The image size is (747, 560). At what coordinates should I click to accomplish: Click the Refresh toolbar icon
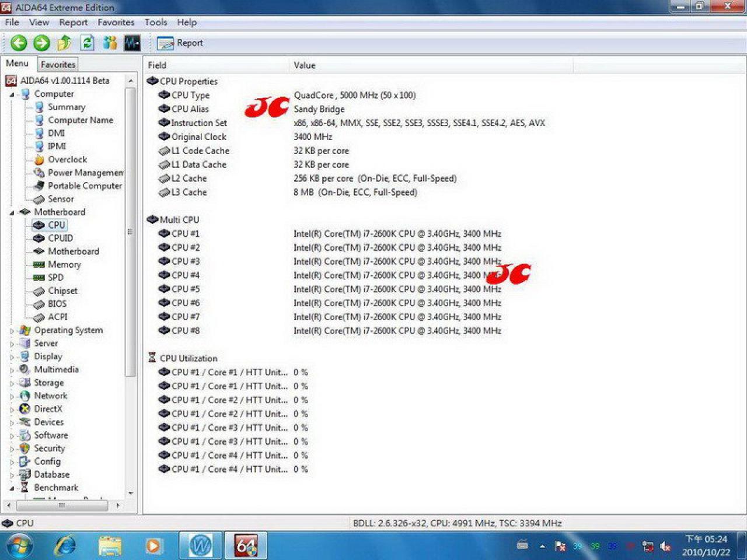(x=87, y=43)
